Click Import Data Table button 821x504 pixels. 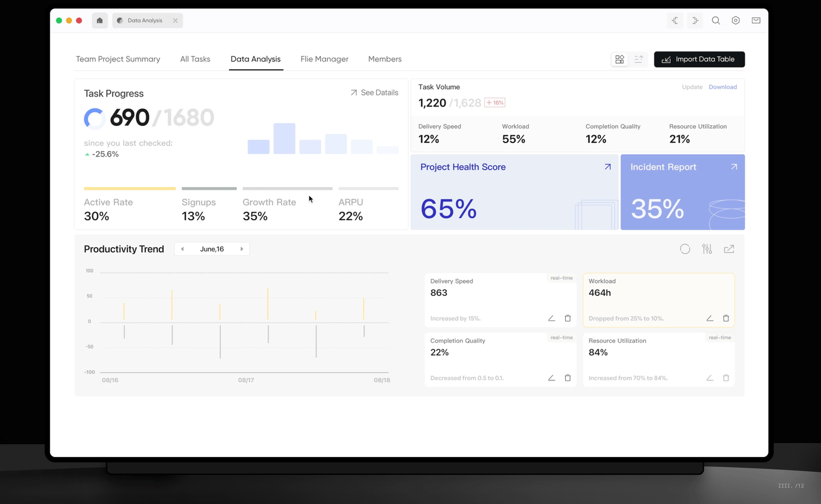[699, 59]
